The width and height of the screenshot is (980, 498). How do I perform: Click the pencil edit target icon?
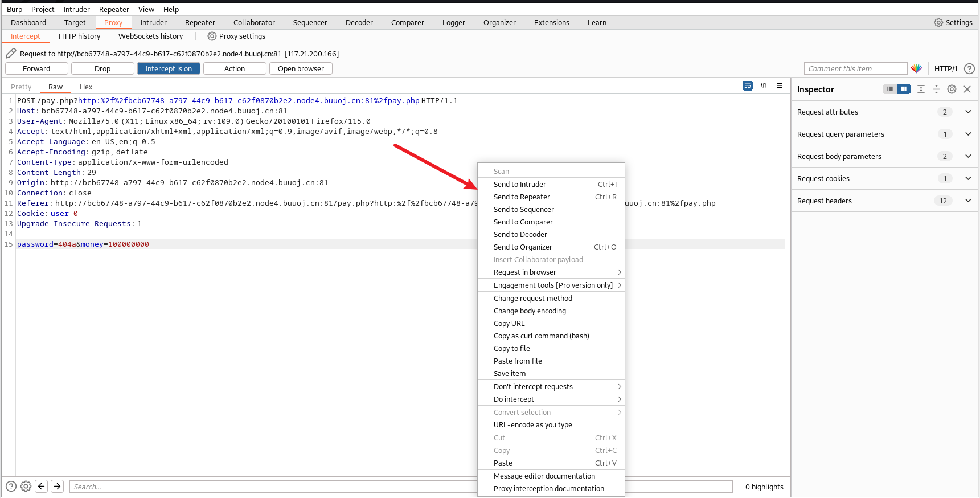click(11, 54)
